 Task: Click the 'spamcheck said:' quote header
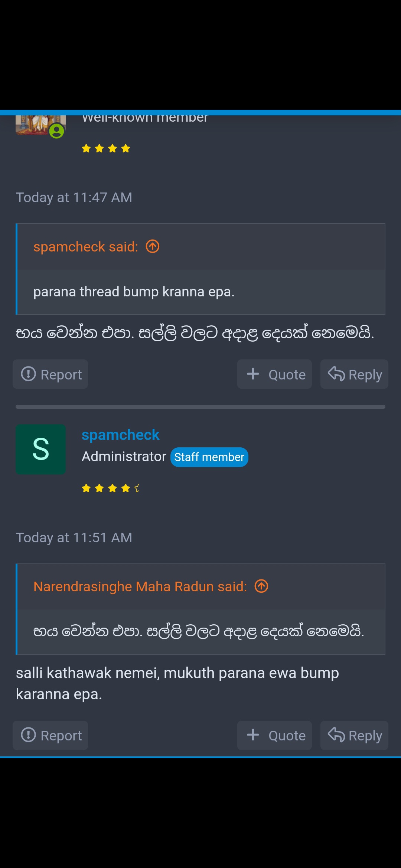point(86,247)
